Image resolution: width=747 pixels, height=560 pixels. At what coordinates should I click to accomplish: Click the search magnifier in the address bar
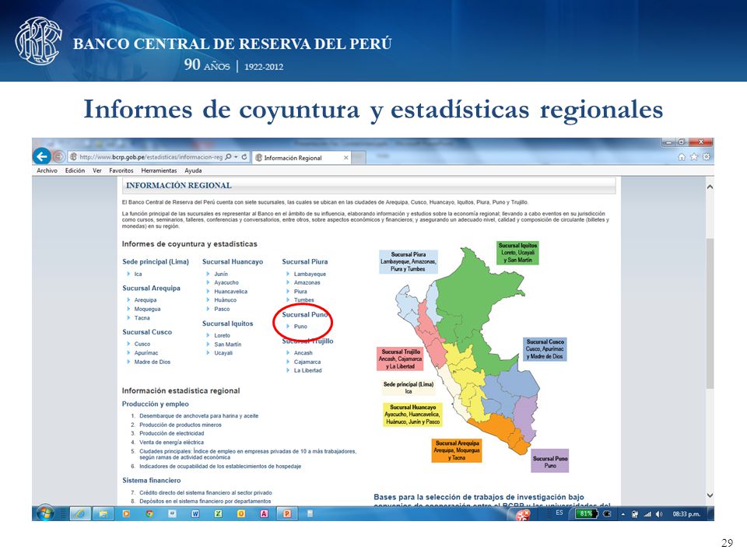point(228,156)
